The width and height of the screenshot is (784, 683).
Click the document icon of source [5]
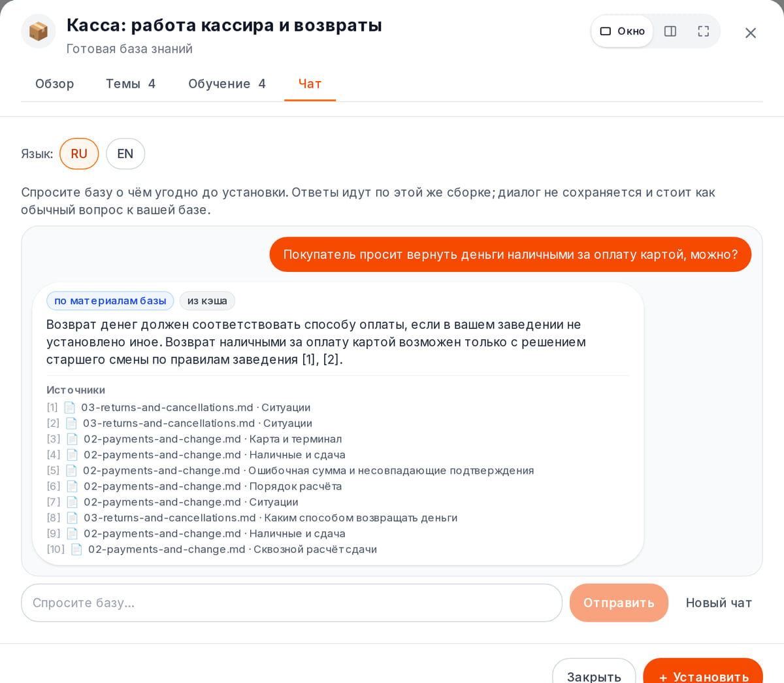point(72,470)
